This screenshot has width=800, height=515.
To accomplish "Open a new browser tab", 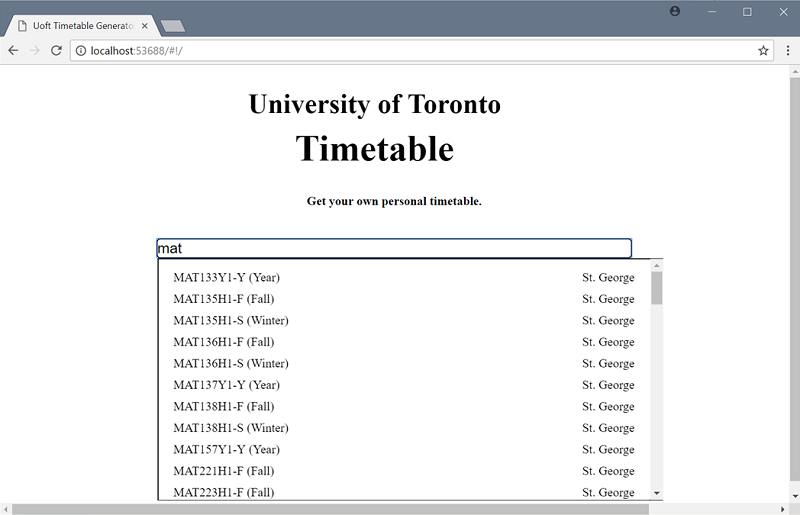I will (x=173, y=26).
